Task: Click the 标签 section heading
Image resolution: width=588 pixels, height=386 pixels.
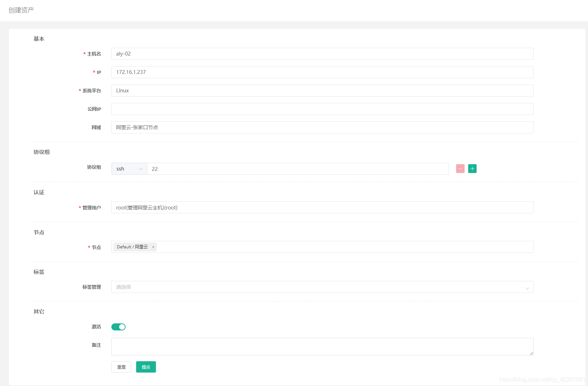Action: click(x=39, y=272)
